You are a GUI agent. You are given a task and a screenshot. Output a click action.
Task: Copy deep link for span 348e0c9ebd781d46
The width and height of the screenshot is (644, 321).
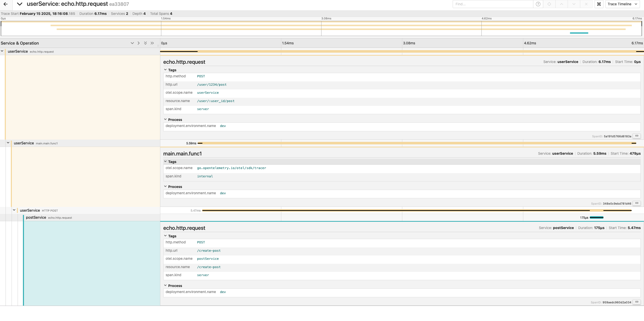point(637,203)
